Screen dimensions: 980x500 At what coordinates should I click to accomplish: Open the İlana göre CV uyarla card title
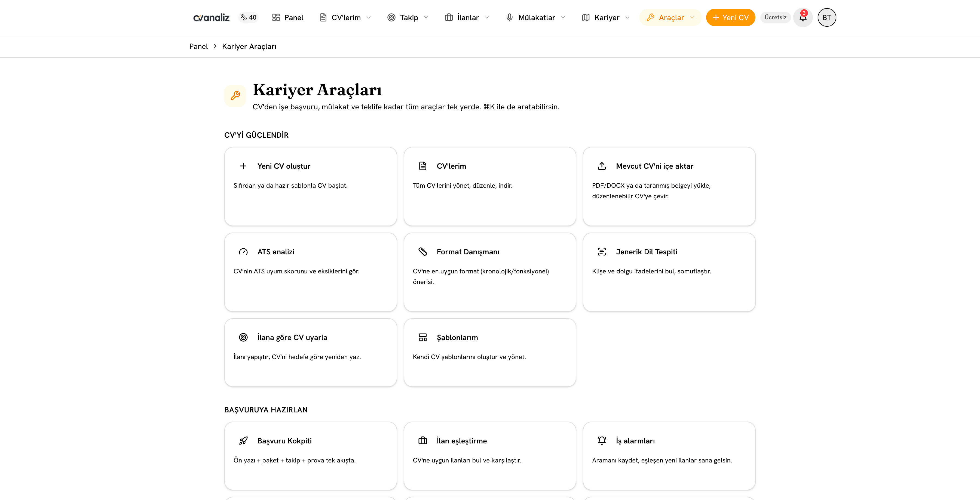pos(292,337)
